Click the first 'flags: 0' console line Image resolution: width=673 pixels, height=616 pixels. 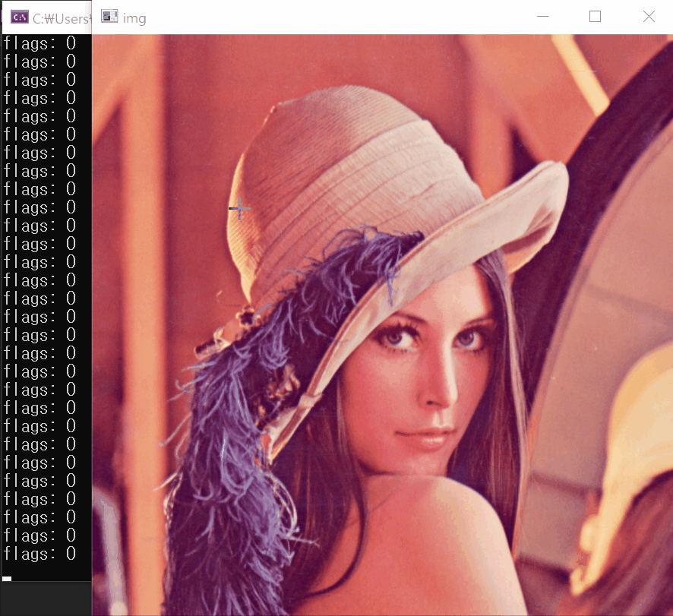point(40,43)
